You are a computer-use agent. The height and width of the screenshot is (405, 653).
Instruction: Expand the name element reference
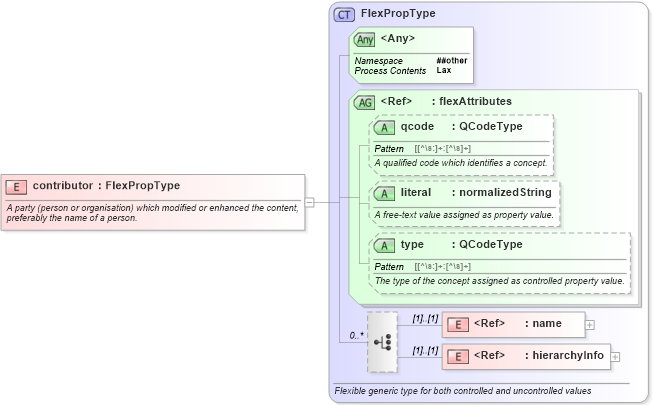[590, 325]
